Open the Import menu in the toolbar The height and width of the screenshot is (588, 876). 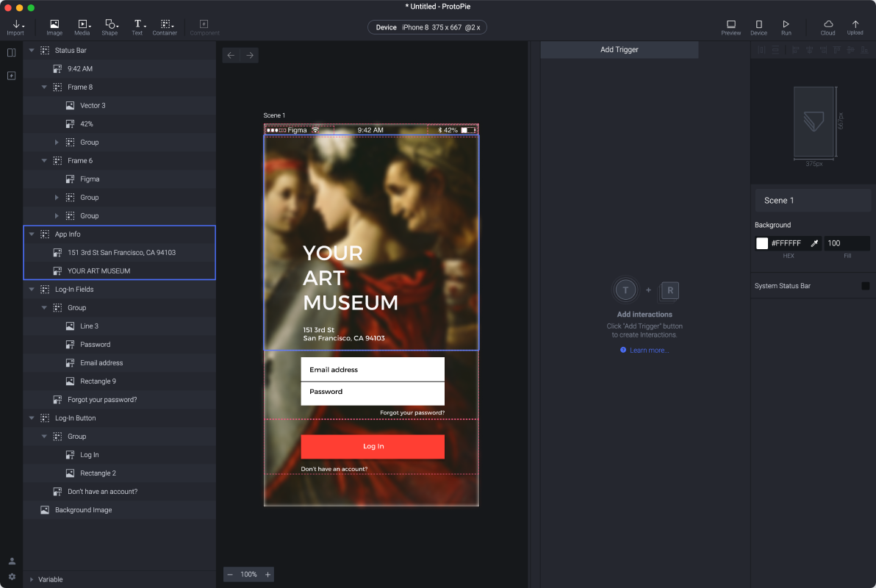pyautogui.click(x=15, y=27)
